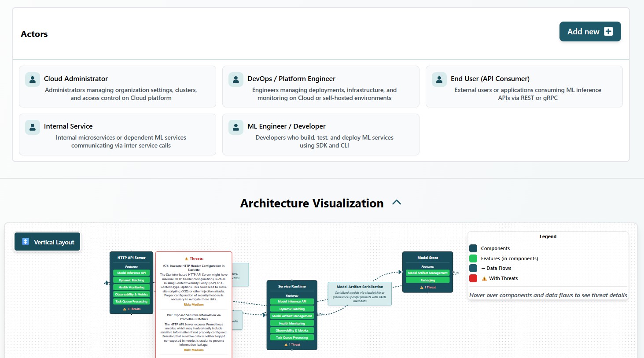Click the red With Threats legend swatch

(x=473, y=278)
